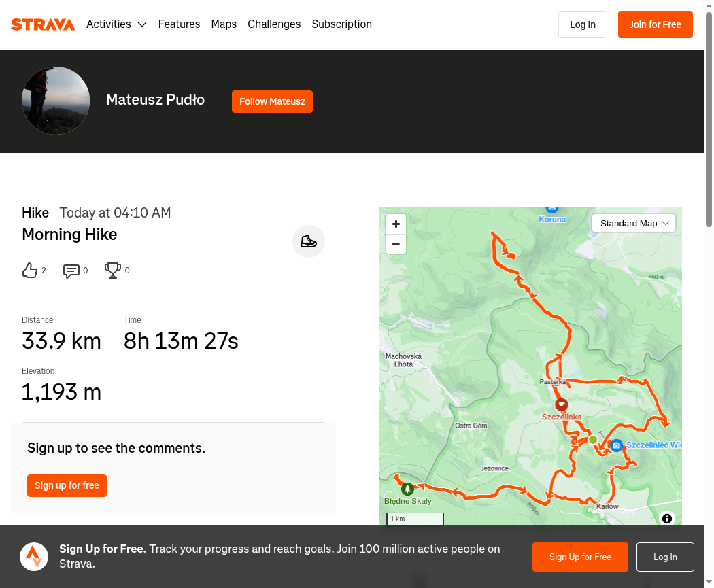Open the map info icon
The image size is (714, 588).
[666, 519]
